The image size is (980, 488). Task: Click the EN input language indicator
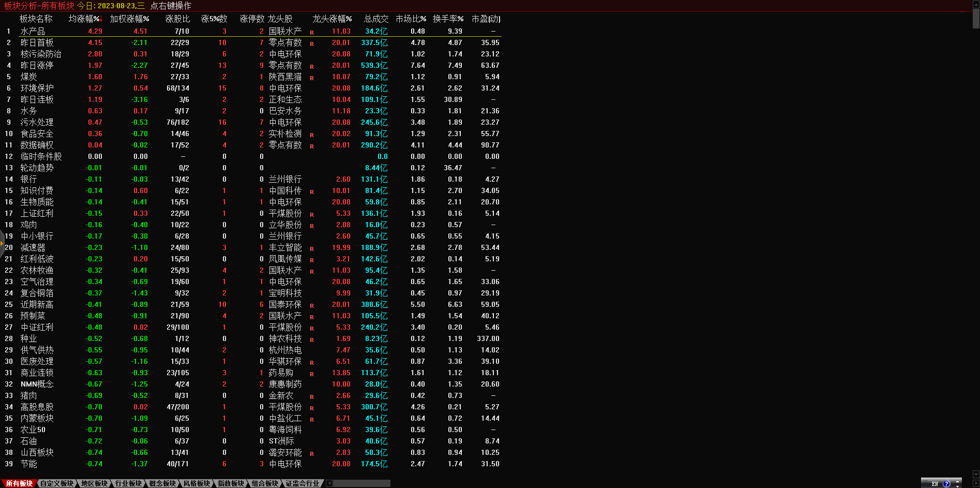tap(935, 484)
